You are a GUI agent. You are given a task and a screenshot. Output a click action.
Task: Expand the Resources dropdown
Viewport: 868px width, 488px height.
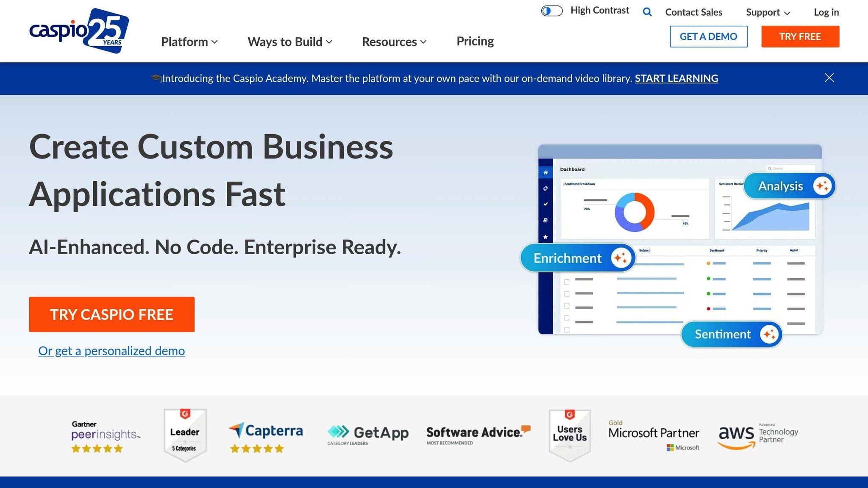(x=394, y=42)
